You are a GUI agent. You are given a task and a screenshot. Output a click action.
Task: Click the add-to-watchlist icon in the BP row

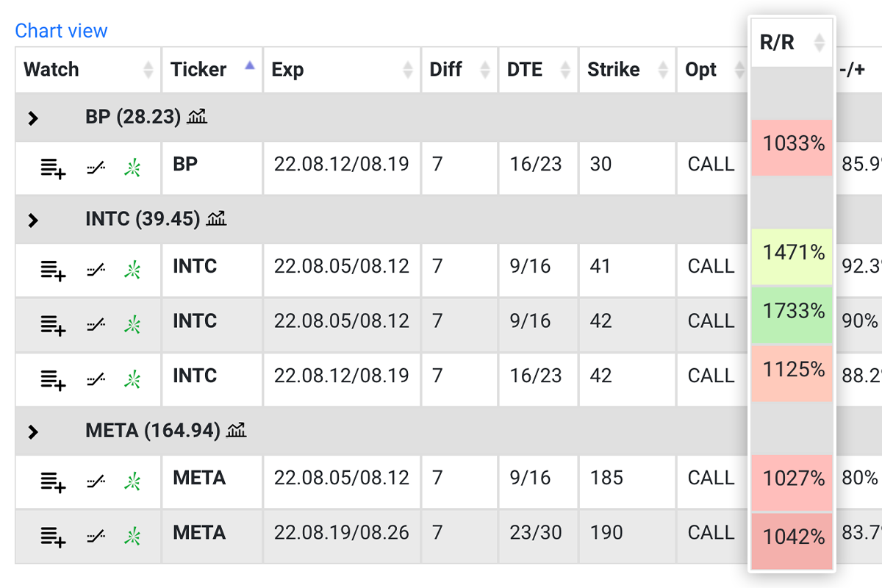pos(53,169)
